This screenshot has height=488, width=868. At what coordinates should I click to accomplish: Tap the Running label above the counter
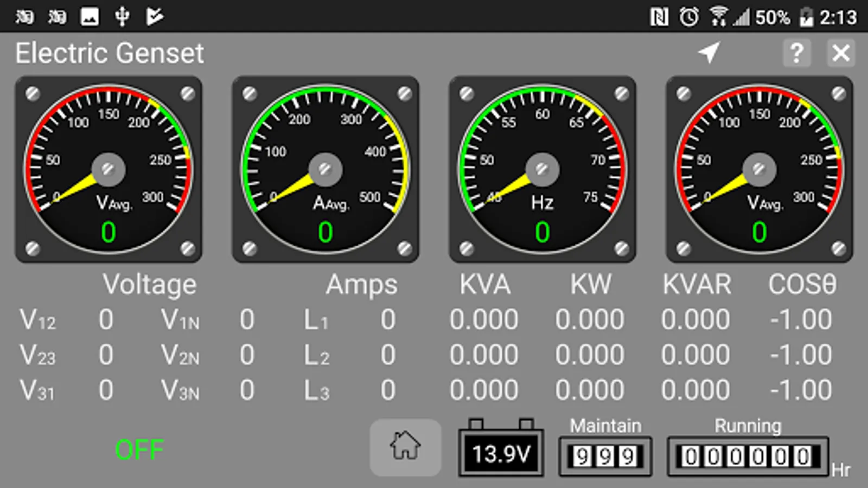coord(748,426)
